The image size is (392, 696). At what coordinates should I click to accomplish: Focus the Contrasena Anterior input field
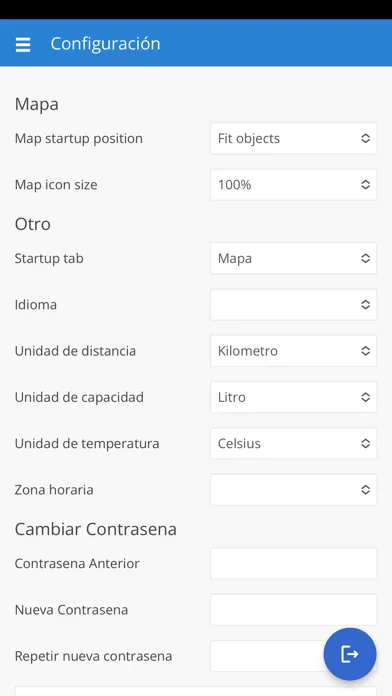point(293,563)
